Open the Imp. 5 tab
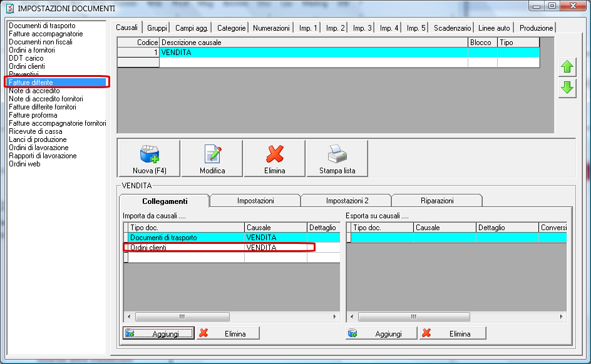Screen dimensions: 591x364 coord(416,28)
